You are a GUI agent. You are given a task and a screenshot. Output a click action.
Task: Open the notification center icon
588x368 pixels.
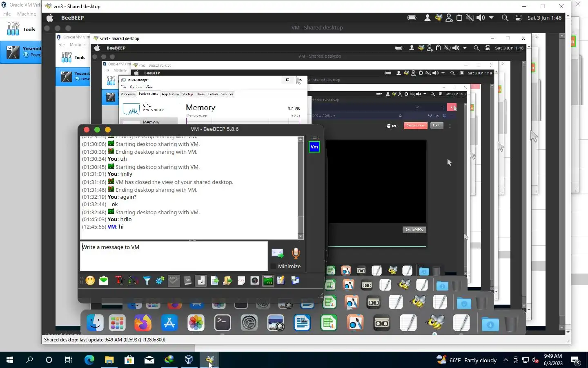click(x=575, y=360)
